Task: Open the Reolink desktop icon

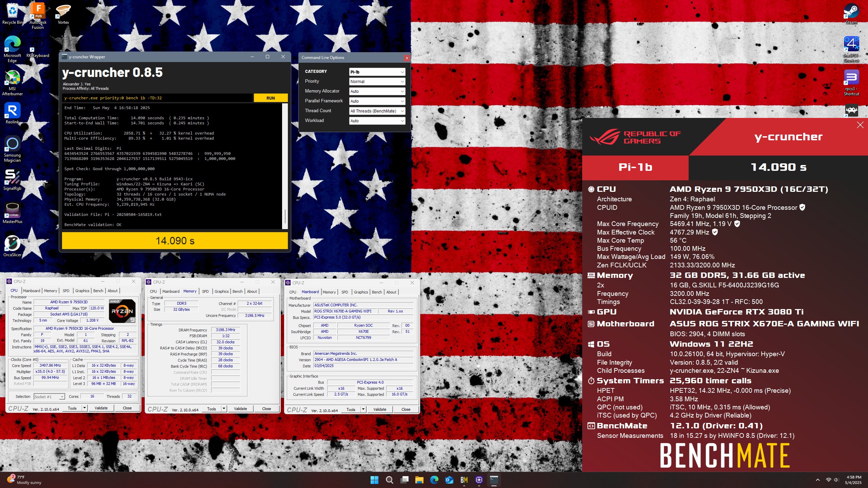Action: click(x=13, y=114)
